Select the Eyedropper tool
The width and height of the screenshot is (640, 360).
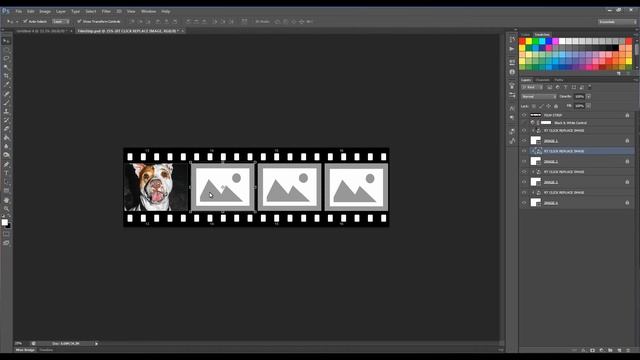(6, 85)
